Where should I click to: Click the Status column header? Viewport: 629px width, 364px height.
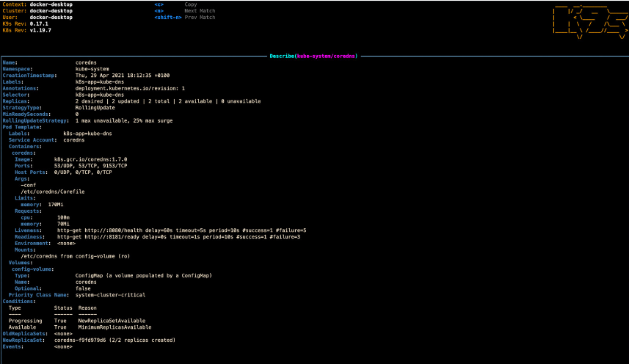[x=63, y=308]
